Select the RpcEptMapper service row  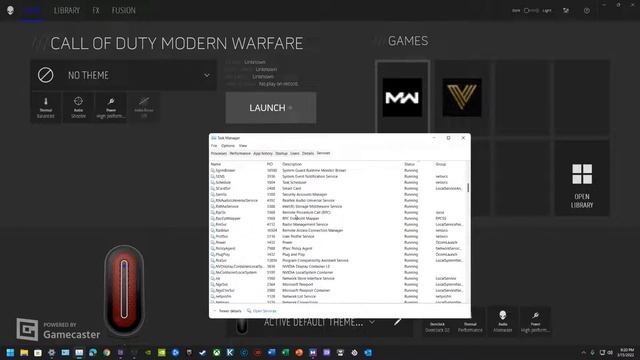tap(338, 218)
